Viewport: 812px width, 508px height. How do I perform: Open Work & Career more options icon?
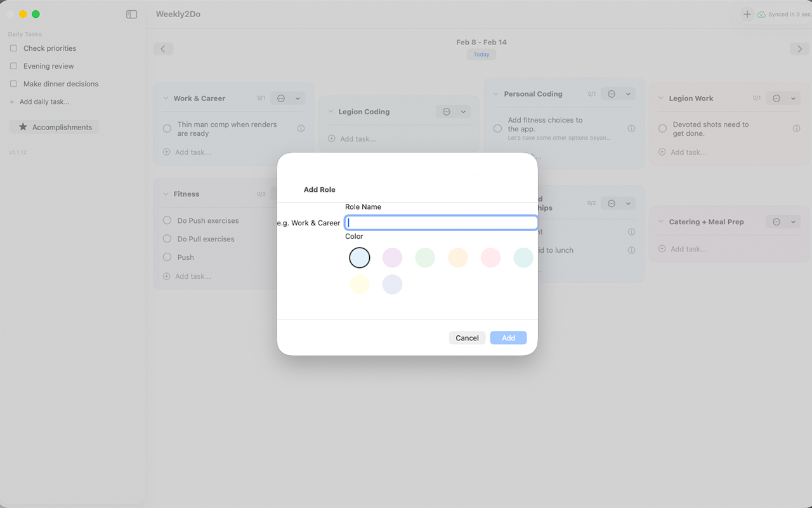click(281, 98)
